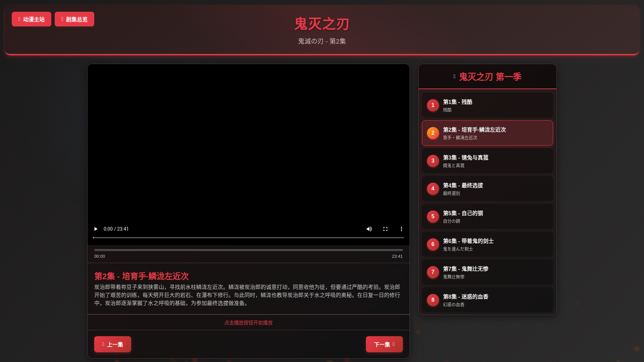Click the number 7 episode badge
This screenshot has height=362, width=644.
433,272
